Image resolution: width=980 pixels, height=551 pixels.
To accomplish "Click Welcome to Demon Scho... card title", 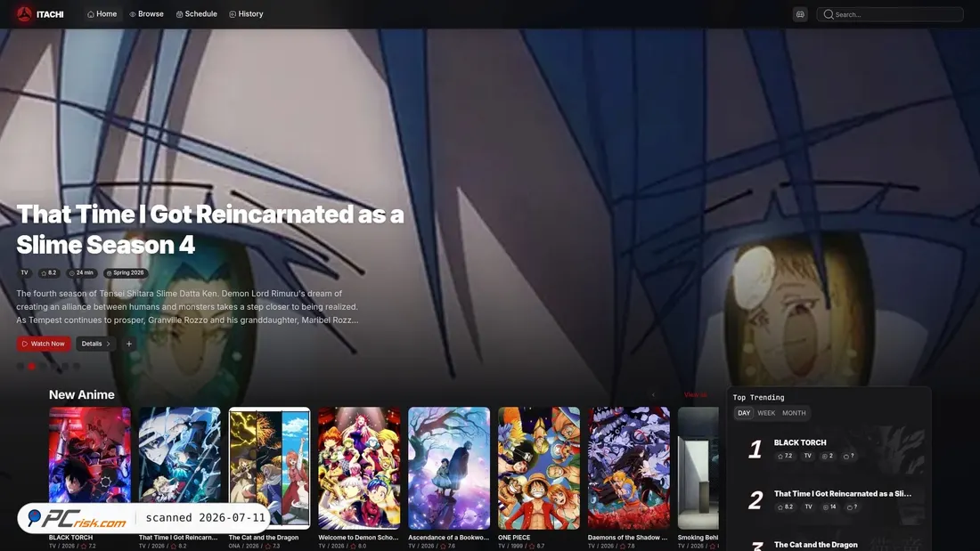I will pos(358,538).
